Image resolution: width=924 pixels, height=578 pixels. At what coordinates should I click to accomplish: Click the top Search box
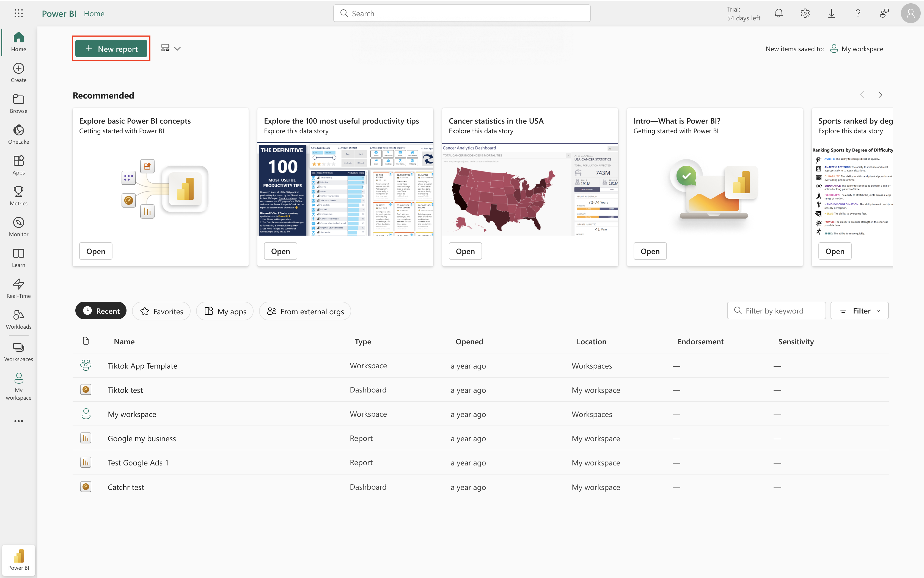coord(462,13)
